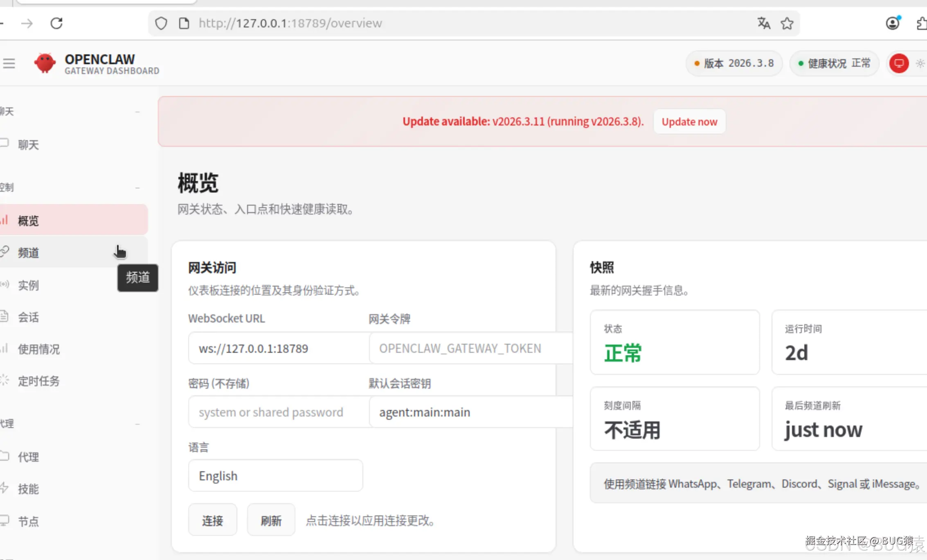Image resolution: width=927 pixels, height=560 pixels.
Task: Open the 语言 English language dropdown
Action: 275,475
